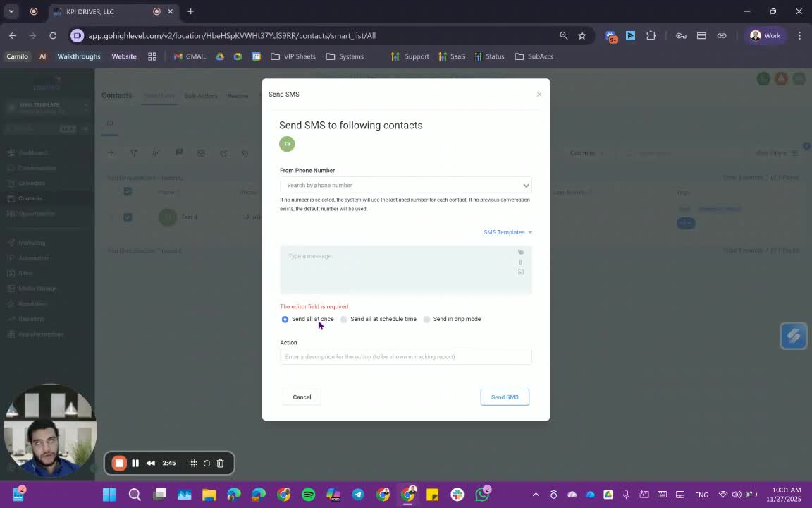Screen dimensions: 812x508
Task: Open More Filters in the background page
Action: (x=776, y=153)
